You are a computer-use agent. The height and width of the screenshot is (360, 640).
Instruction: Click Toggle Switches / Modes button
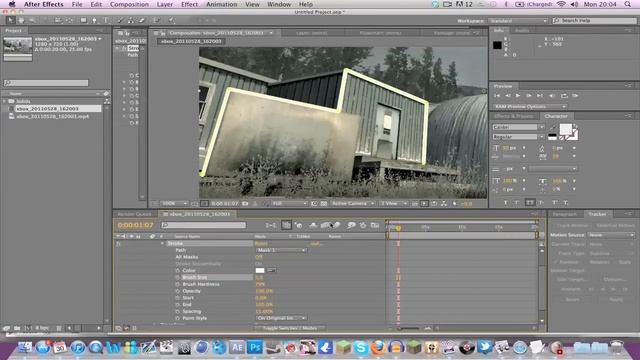289,328
